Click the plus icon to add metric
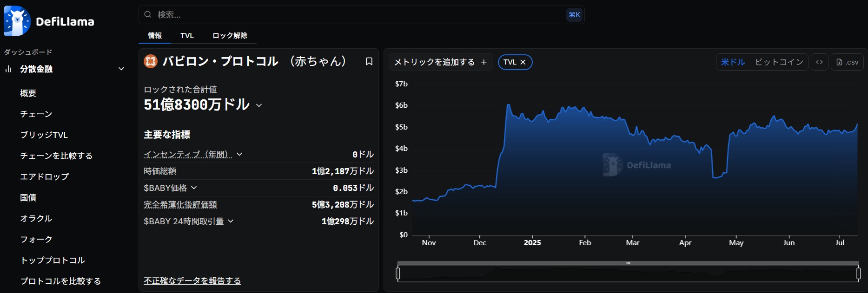 [x=484, y=62]
